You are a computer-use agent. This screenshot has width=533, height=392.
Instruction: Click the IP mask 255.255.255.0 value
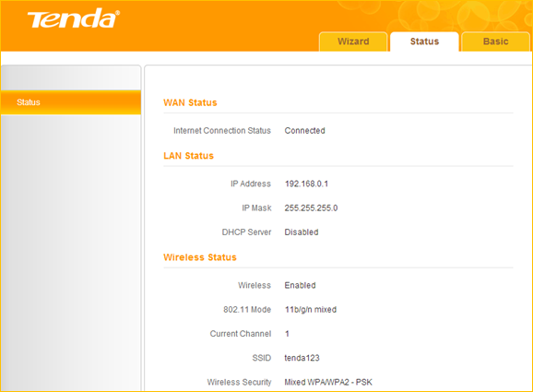311,208
